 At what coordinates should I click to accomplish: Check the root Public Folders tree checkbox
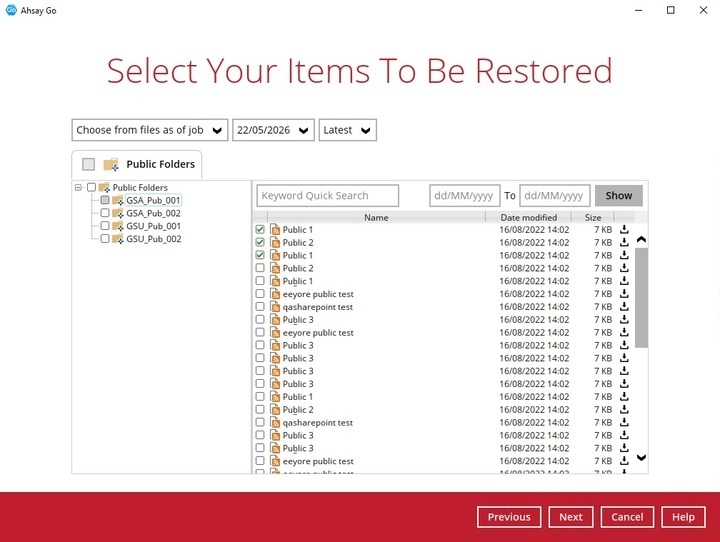click(x=91, y=187)
